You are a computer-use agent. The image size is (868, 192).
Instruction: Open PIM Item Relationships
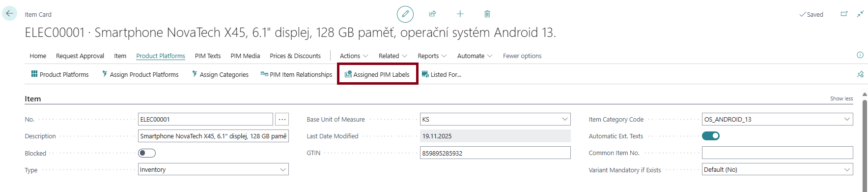tap(296, 74)
